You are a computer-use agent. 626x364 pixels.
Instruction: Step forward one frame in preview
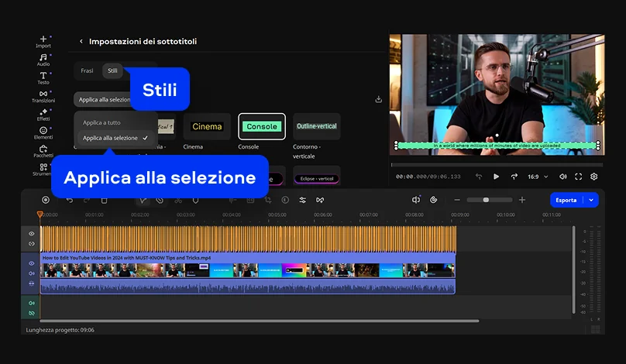point(514,177)
